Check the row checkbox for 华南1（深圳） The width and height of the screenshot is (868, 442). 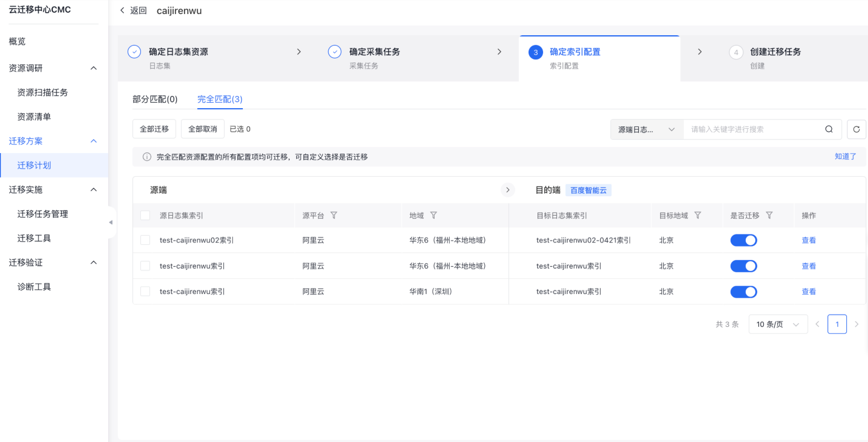tap(145, 291)
